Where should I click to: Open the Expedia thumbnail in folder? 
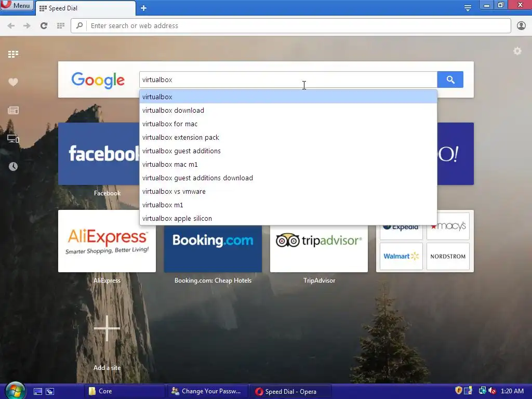pos(401,232)
